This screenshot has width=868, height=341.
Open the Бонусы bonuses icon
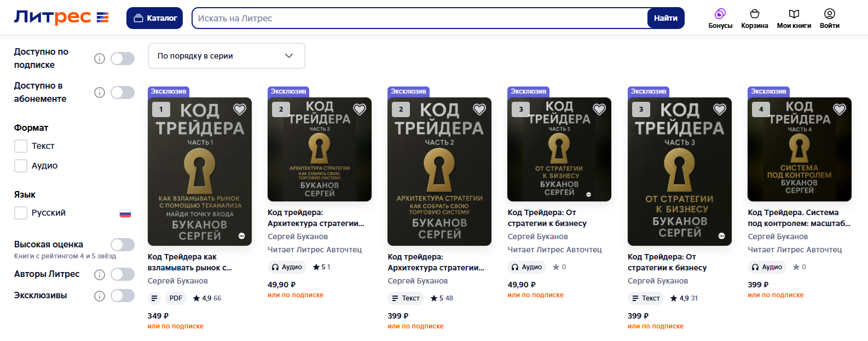(x=720, y=14)
